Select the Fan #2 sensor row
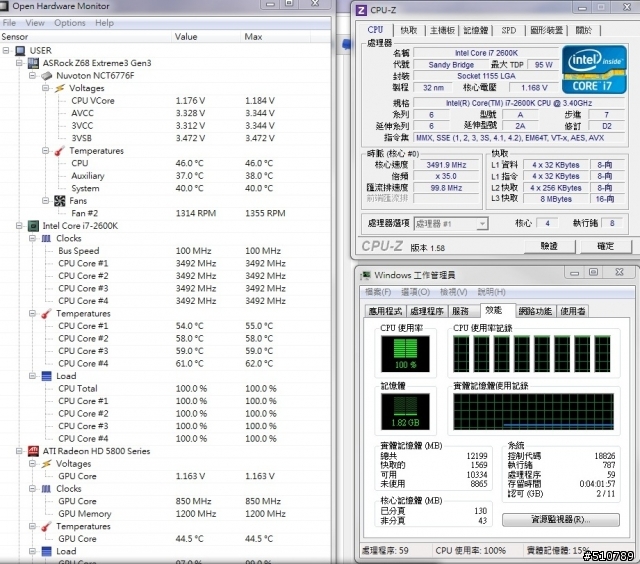Viewport: 640px width, 564px height. tap(165, 213)
